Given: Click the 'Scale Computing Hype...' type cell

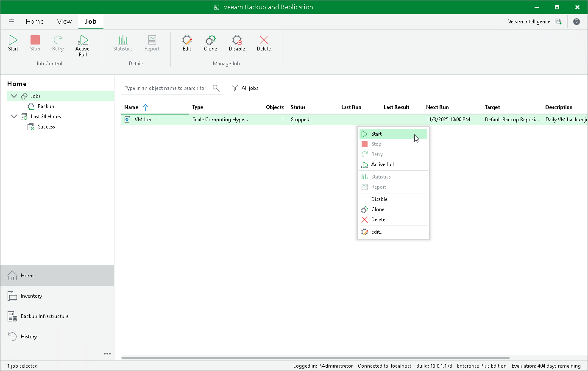Looking at the screenshot, I should [220, 120].
